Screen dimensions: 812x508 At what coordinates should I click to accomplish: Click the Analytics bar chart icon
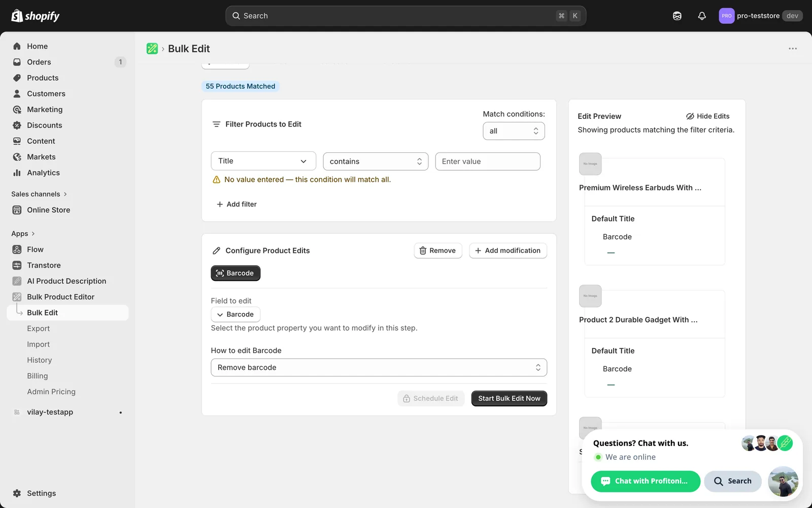17,173
